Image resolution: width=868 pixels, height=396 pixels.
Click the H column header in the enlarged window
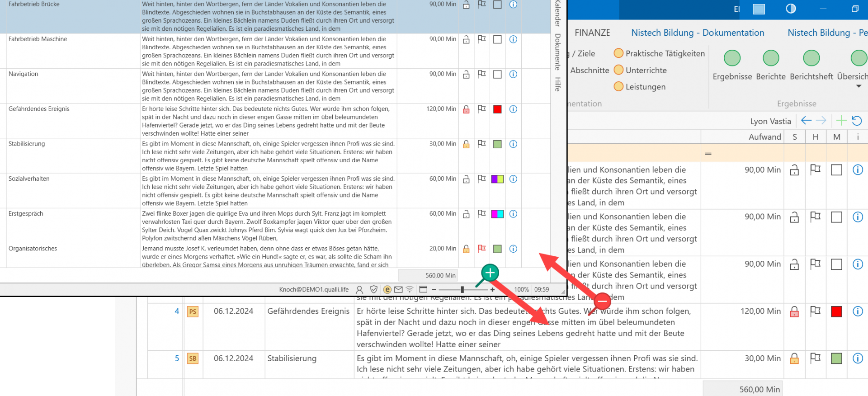tap(816, 137)
